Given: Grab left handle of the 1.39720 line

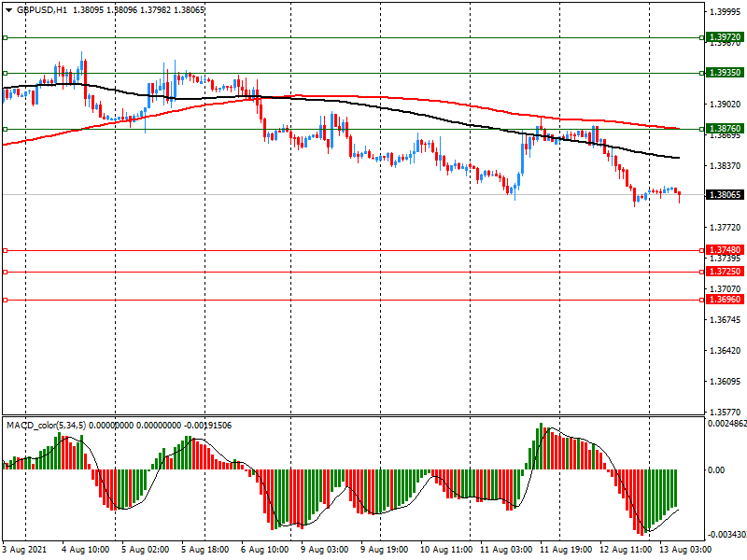Looking at the screenshot, I should point(6,37).
